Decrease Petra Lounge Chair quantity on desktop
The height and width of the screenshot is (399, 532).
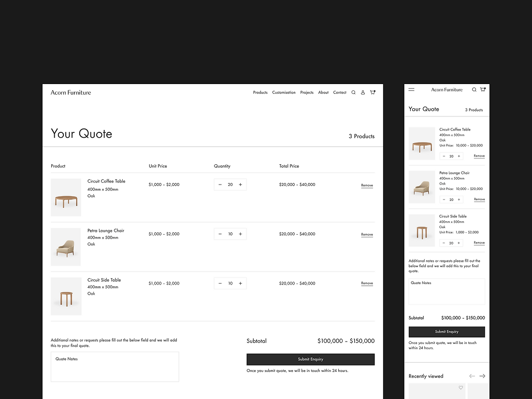pos(220,234)
